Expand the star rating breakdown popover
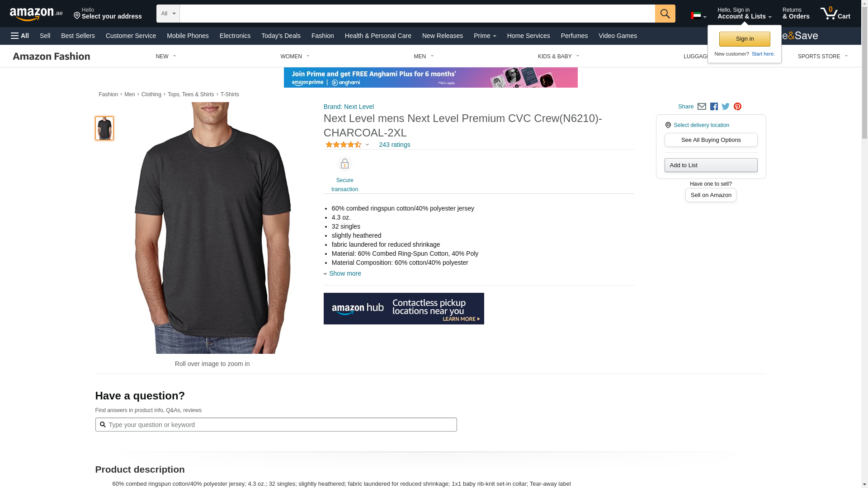868x488 pixels. pos(347,145)
